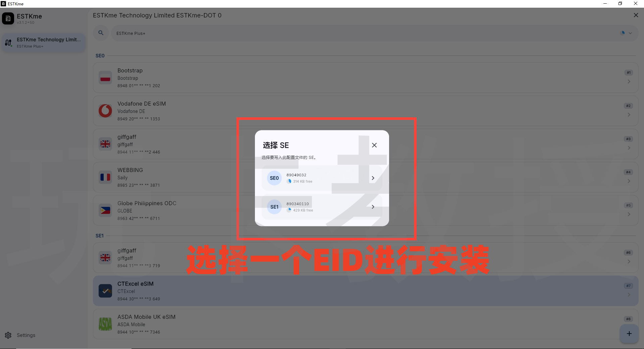Click the #8 badge on ASDA row

628,319
